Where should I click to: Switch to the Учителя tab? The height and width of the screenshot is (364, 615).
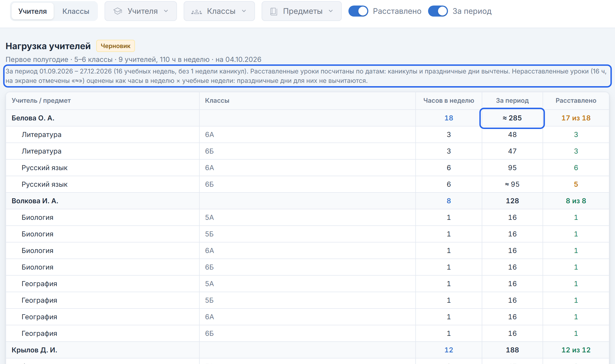click(33, 11)
